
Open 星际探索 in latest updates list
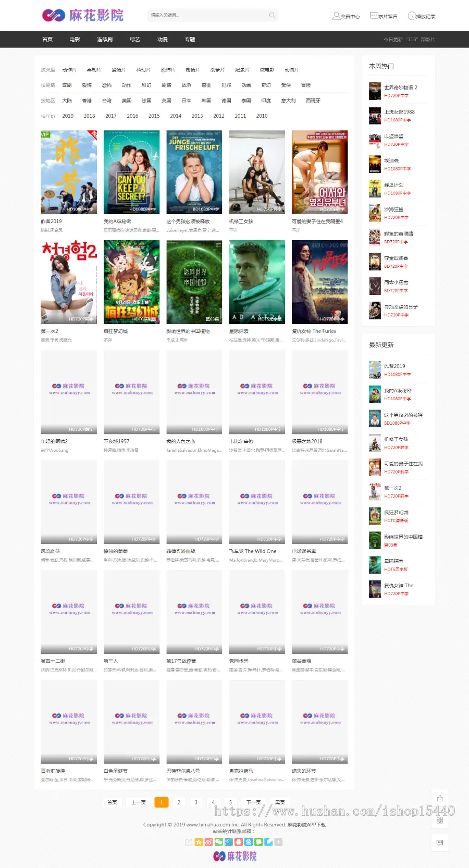(394, 561)
